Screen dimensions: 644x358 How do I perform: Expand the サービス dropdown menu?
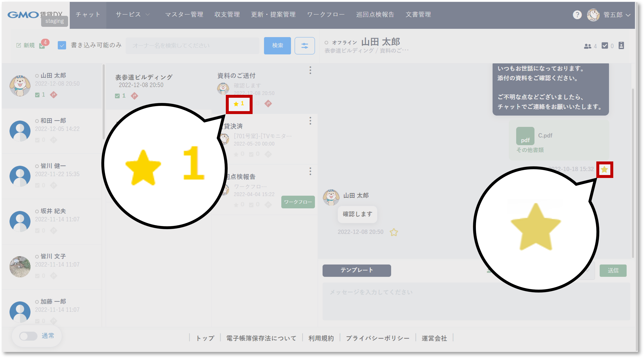133,15
